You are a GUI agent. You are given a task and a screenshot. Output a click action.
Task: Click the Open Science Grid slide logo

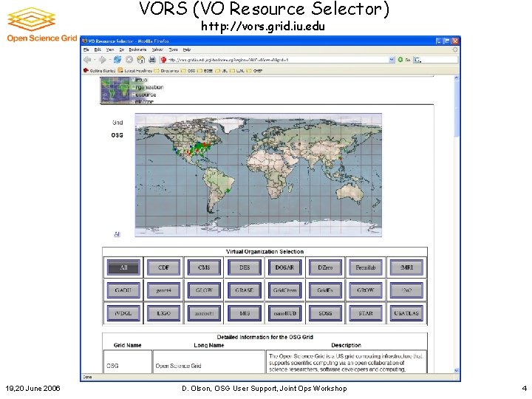tap(41, 24)
